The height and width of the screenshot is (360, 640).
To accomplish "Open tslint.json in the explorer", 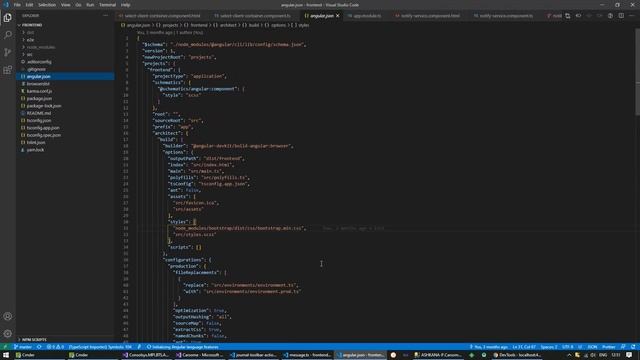I will pyautogui.click(x=65, y=142).
